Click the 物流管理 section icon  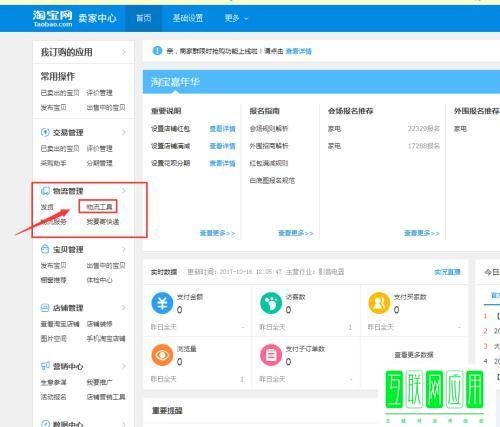(x=45, y=191)
